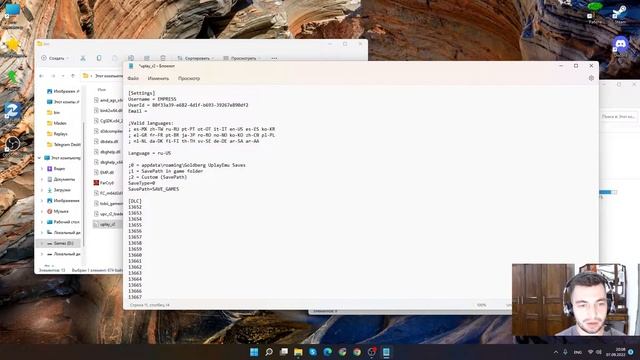Open the Файл menu in Notepad
The height and width of the screenshot is (360, 640).
pos(133,78)
